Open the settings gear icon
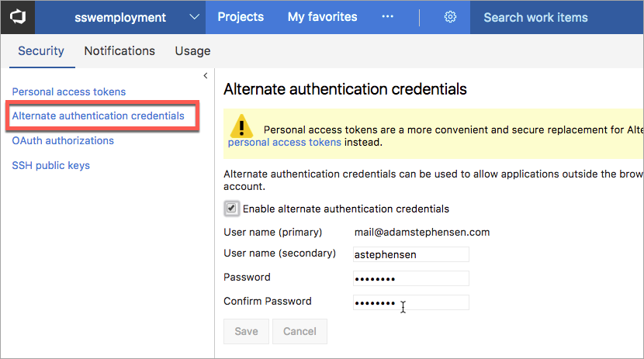 [x=450, y=17]
